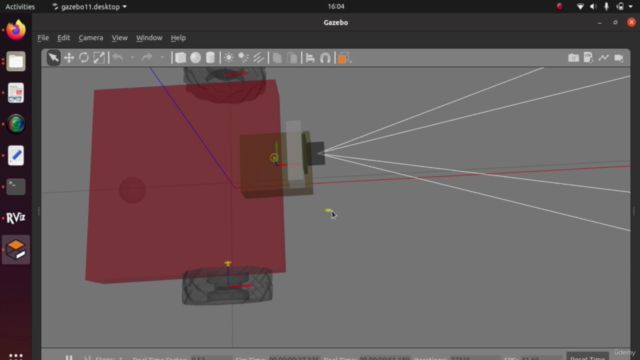The image size is (640, 360).
Task: Click the volume indicator in top bar
Action: tap(593, 7)
